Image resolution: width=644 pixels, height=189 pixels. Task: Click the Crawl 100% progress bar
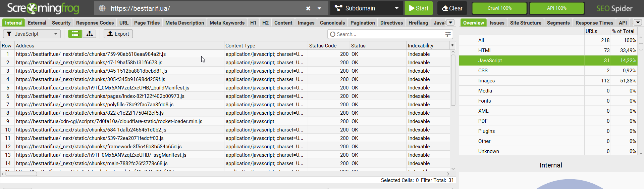coord(499,8)
